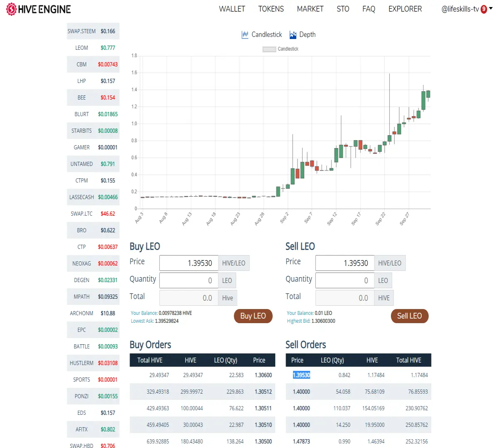Viewport: 498px width, 448px height.
Task: Click the Buy LEO Total field
Action: point(189,298)
